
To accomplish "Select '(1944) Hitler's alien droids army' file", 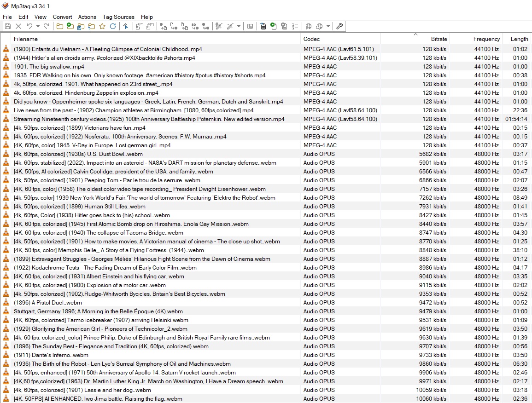I will click(266, 58).
